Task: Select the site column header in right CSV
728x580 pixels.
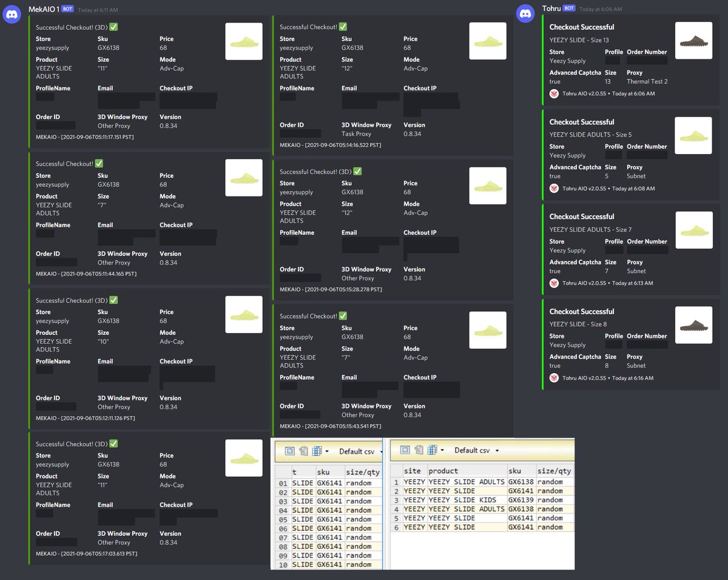Action: coord(414,471)
